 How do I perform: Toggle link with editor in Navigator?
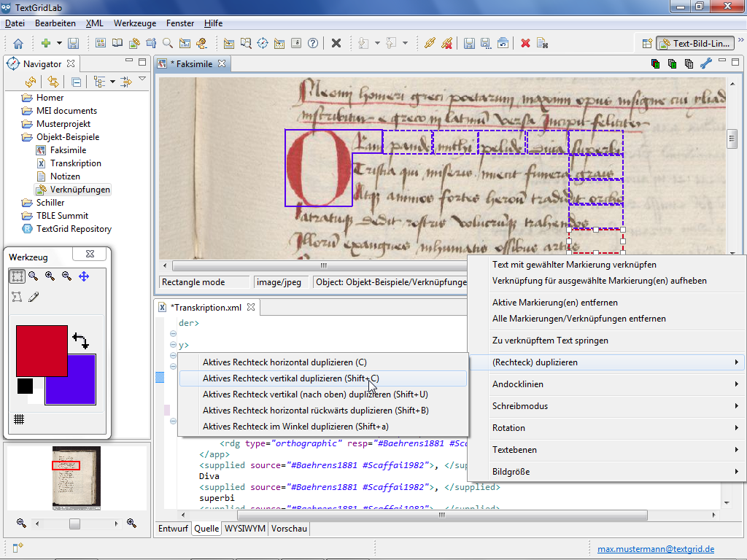point(53,82)
